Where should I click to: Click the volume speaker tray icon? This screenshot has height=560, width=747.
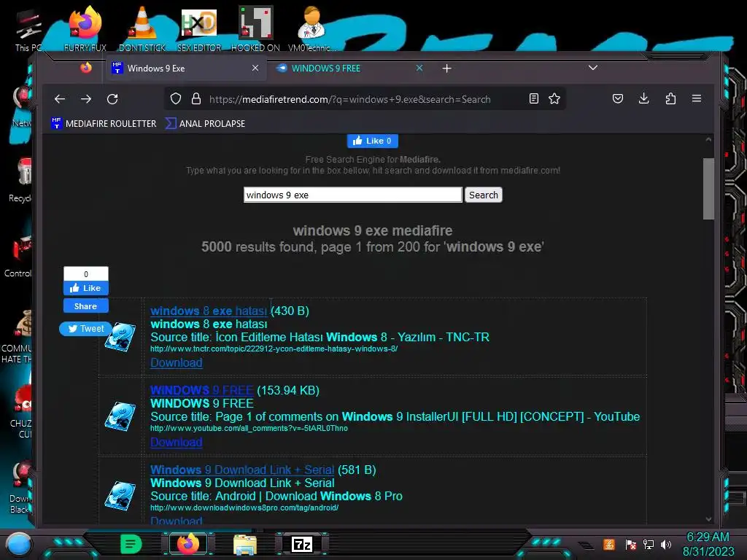(x=665, y=544)
